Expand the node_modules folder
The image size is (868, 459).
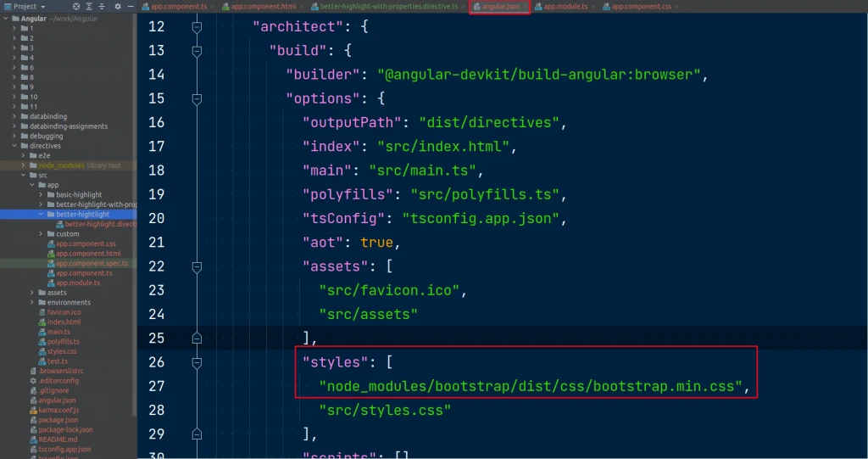click(x=23, y=165)
